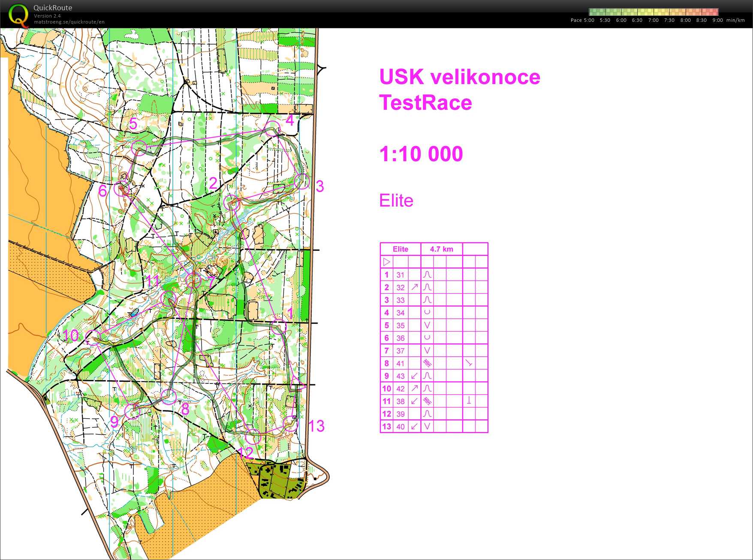Click control code 31 in table
The height and width of the screenshot is (560, 753).
coord(401,275)
